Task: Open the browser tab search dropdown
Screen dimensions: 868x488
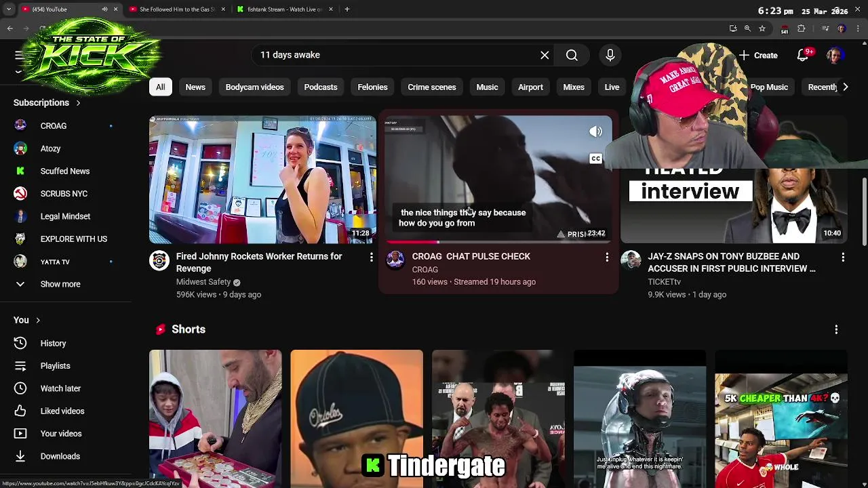Action: click(8, 9)
